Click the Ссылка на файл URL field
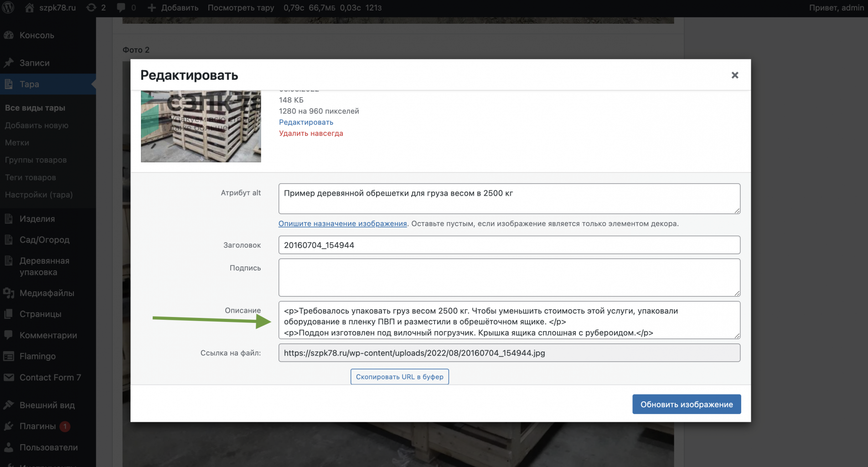This screenshot has height=467, width=868. [x=509, y=353]
